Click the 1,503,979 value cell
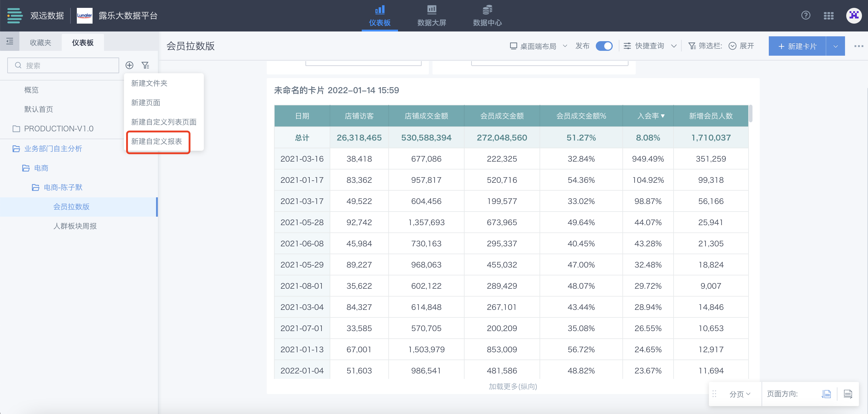Screen dimensions: 868x414 [426, 349]
